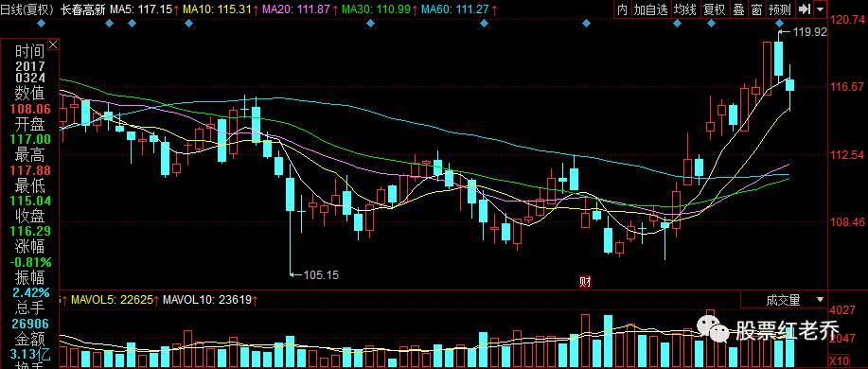
Task: Toggle 叠 overlay comparison mode
Action: pos(738,9)
